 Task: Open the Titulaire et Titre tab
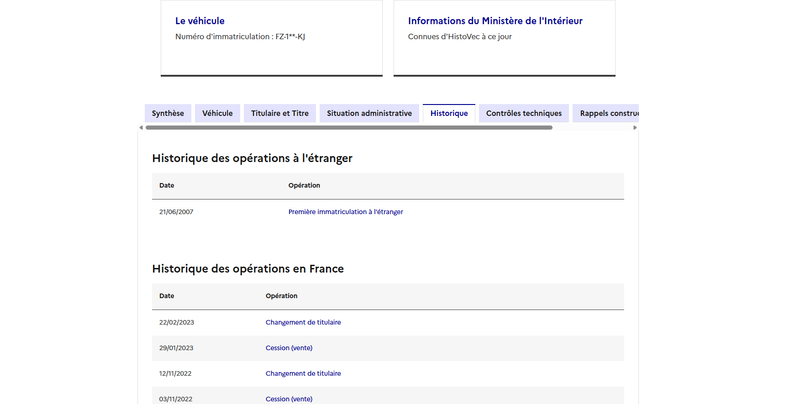tap(280, 113)
